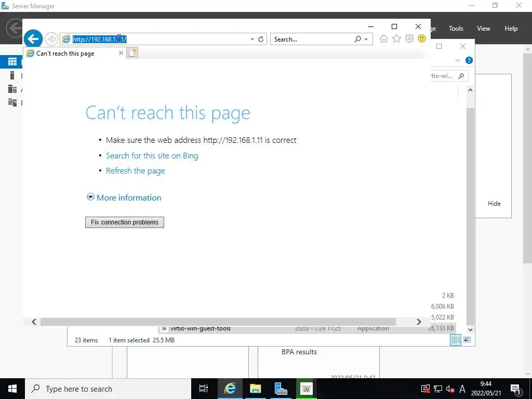This screenshot has width=532, height=399.
Task: Click File Explorer vertical scrollbar down arrow
Action: tap(470, 329)
